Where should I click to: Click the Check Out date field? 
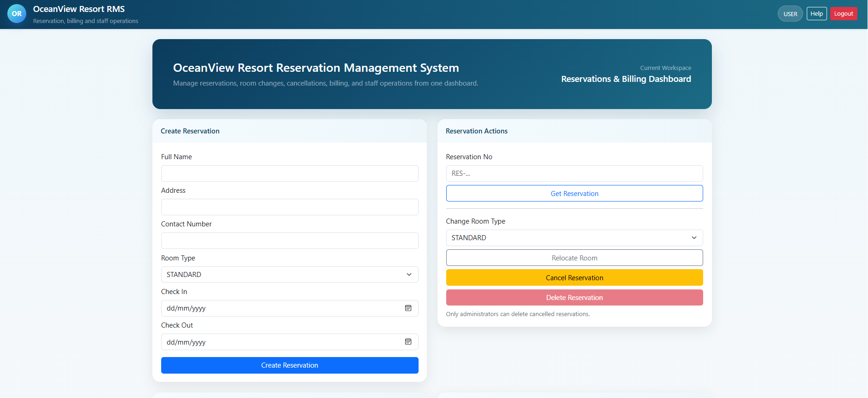click(290, 342)
